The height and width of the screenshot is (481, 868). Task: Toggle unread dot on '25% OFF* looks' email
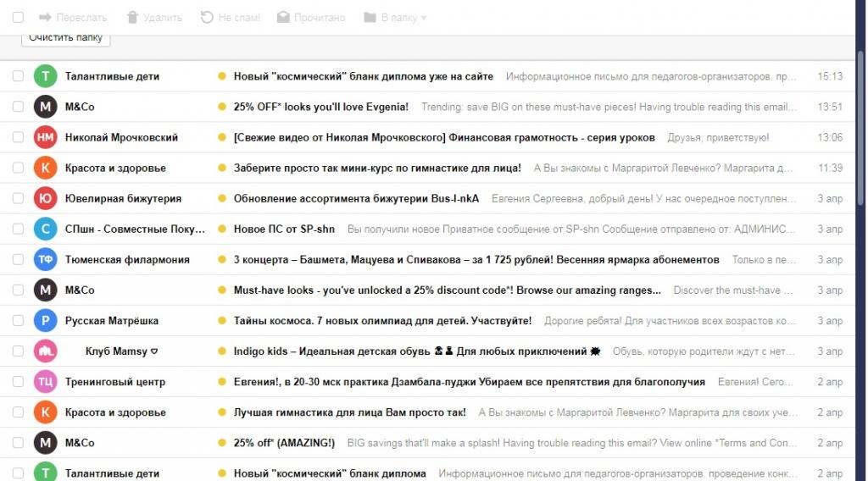tap(222, 107)
